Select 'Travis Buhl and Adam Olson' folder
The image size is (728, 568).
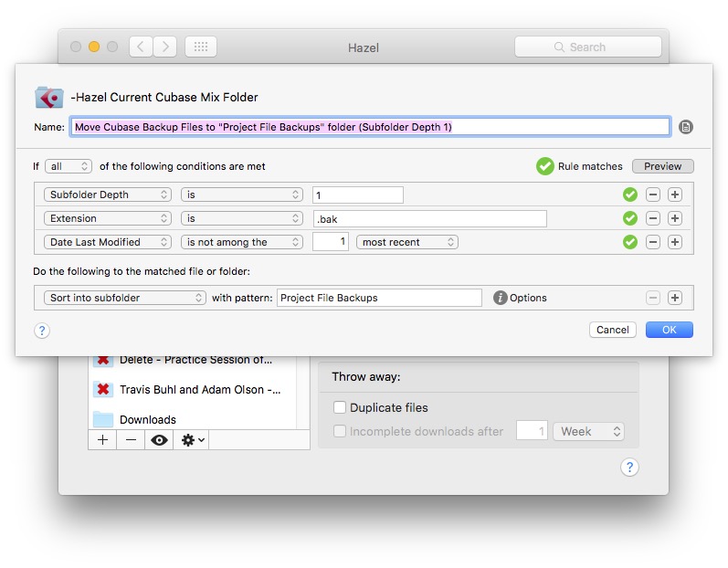pos(192,389)
